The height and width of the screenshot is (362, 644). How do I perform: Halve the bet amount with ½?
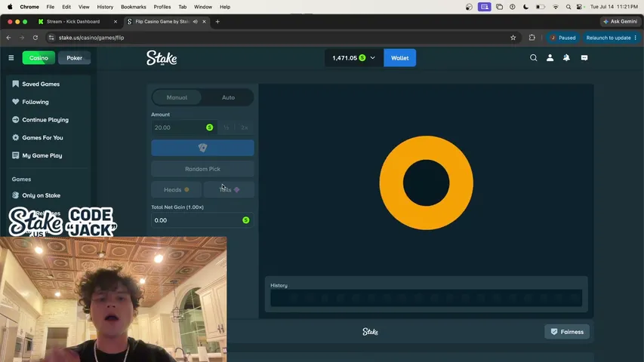(x=226, y=127)
